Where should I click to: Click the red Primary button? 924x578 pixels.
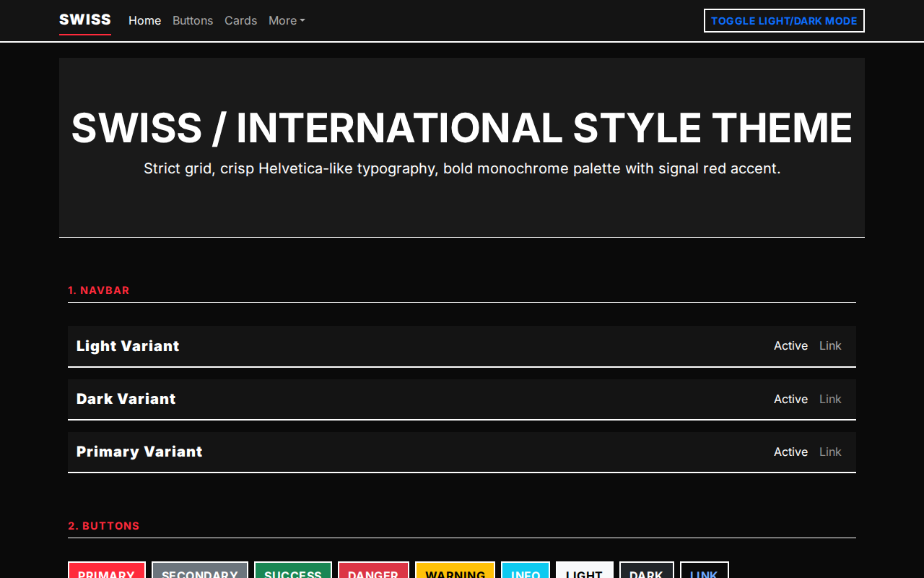[x=107, y=570]
